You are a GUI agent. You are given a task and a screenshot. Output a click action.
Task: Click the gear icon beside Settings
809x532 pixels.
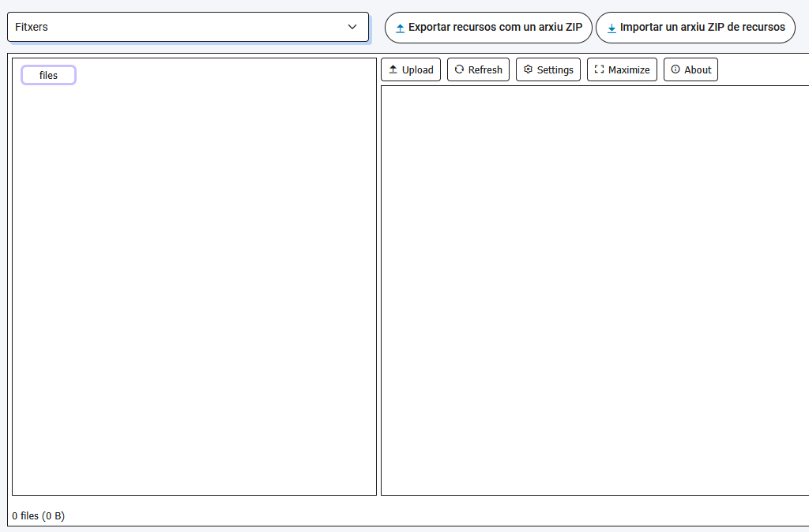[528, 69]
